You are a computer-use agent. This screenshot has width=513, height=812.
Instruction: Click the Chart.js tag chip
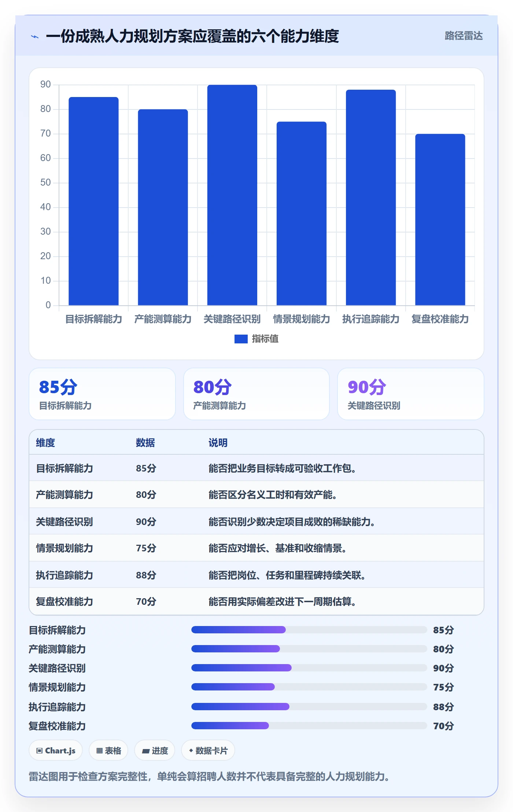coord(56,750)
